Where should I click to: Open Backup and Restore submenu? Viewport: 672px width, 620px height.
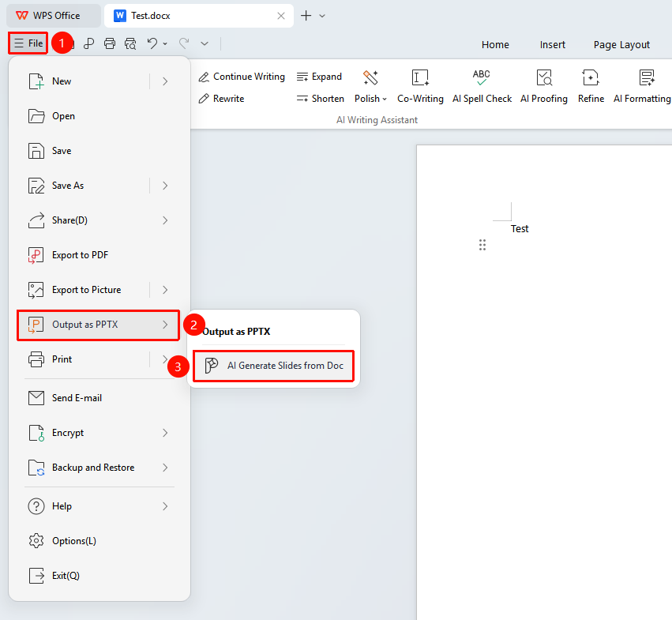tap(98, 468)
